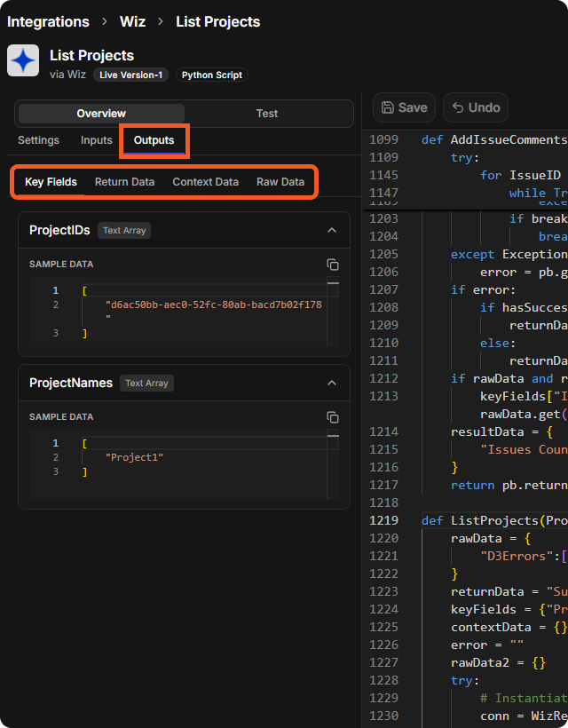Click the SAMPLE DATA label under ProjectNames
This screenshot has height=728, width=568.
pyautogui.click(x=61, y=417)
